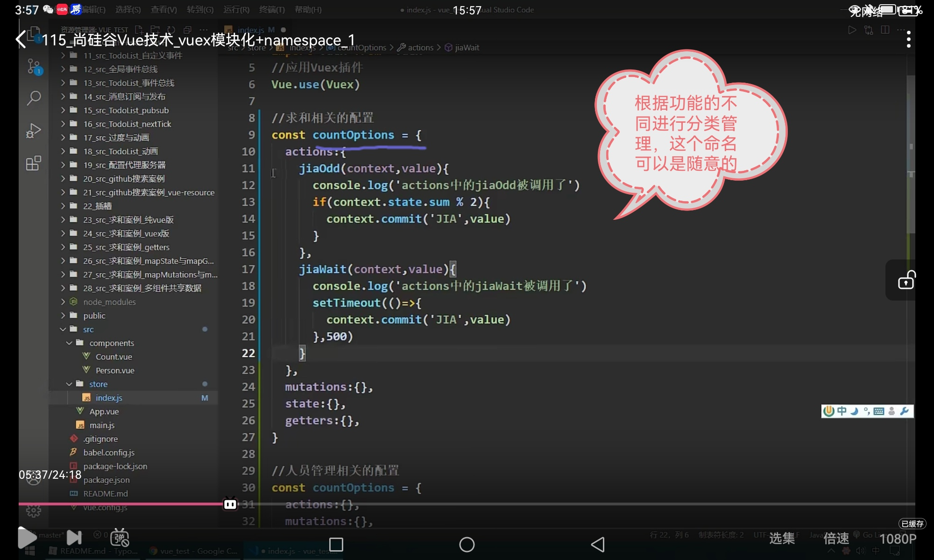Image resolution: width=934 pixels, height=560 pixels.
Task: Skip to the next episode
Action: [74, 538]
